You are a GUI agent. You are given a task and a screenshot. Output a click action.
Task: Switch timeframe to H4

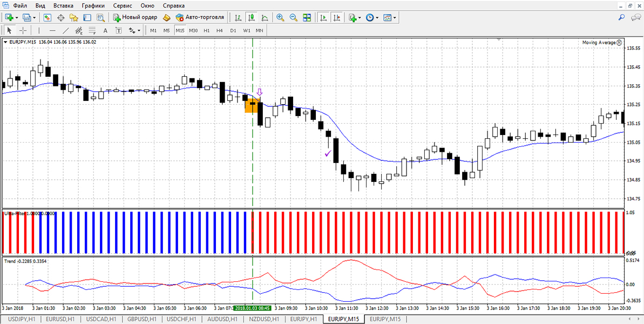click(220, 30)
